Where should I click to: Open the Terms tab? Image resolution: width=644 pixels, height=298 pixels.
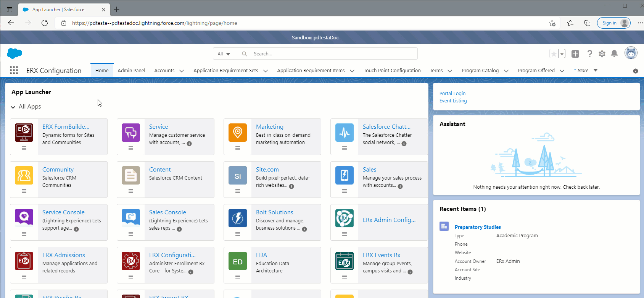[436, 71]
